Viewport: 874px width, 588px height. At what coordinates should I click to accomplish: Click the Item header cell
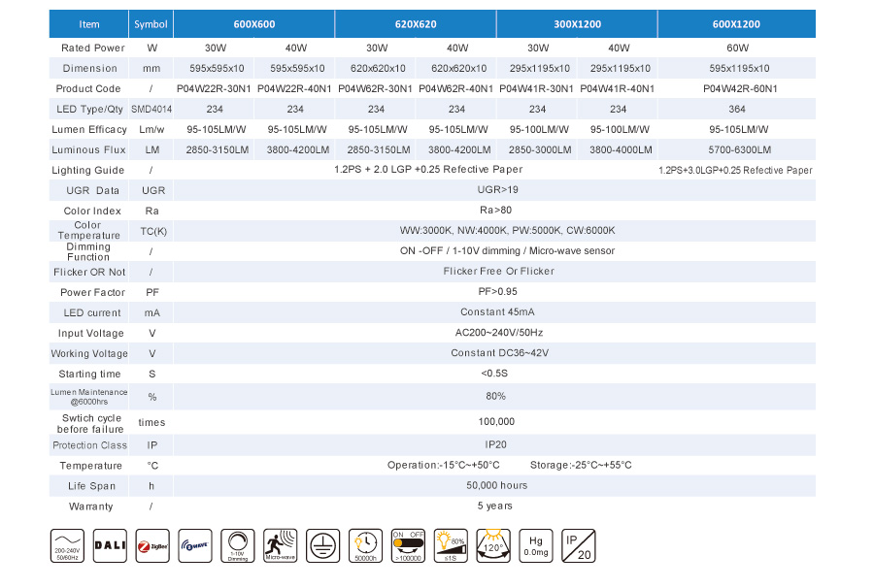pyautogui.click(x=88, y=24)
